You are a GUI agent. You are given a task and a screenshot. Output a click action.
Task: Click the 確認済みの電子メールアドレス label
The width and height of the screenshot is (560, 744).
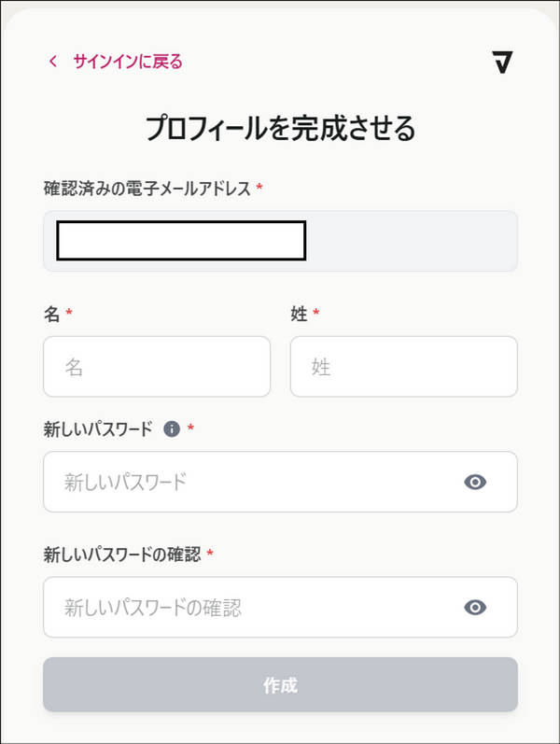(147, 189)
